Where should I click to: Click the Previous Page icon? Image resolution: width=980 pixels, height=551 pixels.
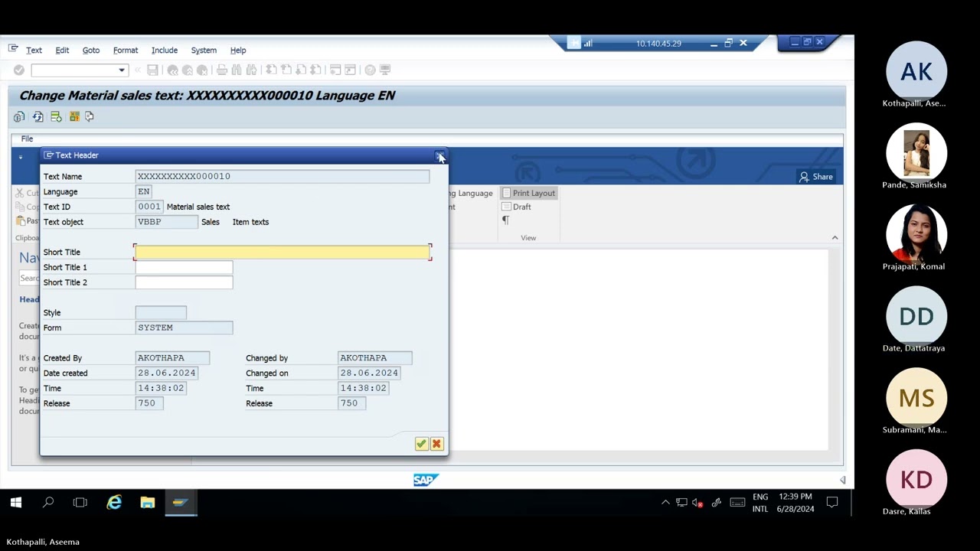click(x=286, y=70)
